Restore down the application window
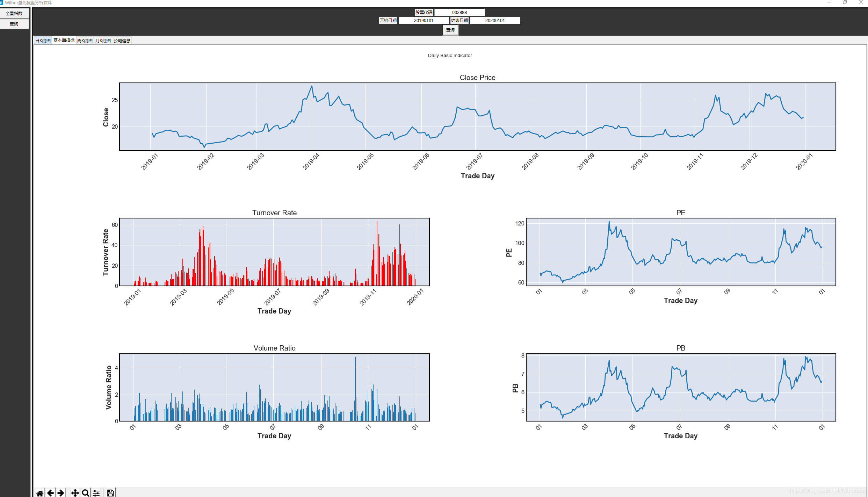 tap(845, 2)
